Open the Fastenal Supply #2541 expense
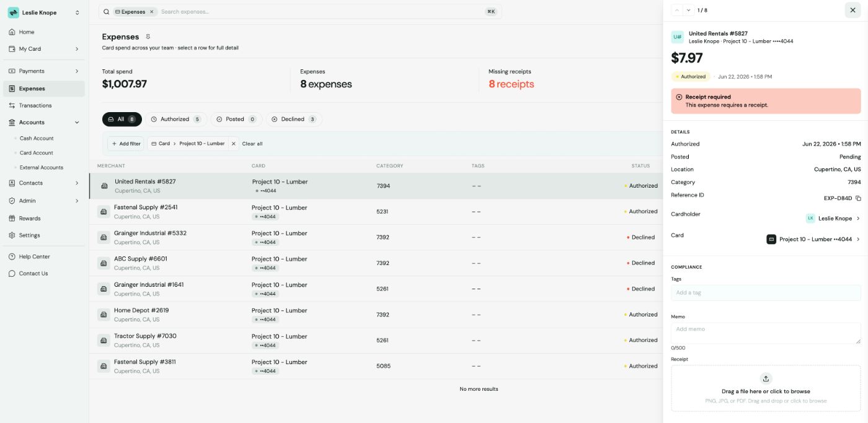 [x=376, y=212]
